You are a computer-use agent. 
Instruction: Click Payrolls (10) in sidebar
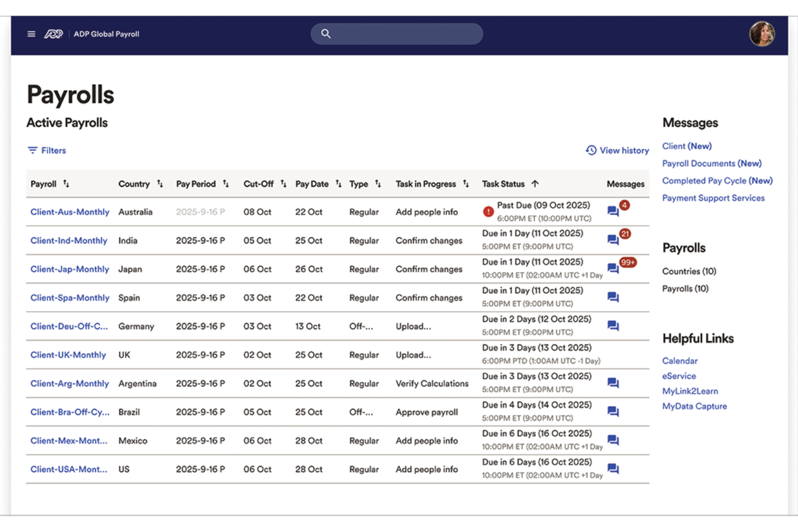coord(685,288)
